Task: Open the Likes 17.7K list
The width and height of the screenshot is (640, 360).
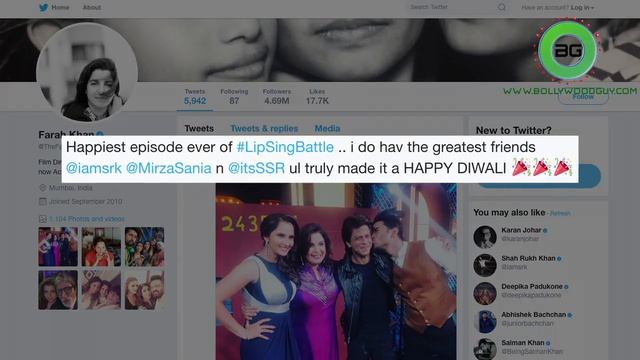Action: [317, 97]
